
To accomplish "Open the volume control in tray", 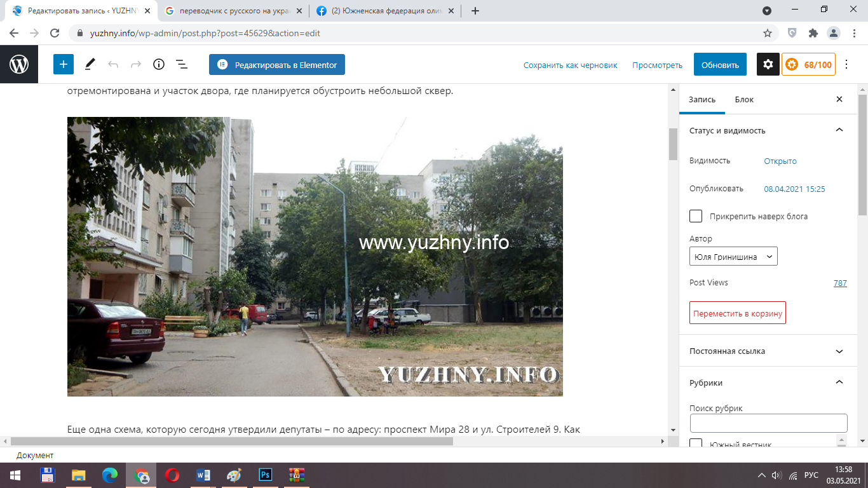I will [776, 475].
